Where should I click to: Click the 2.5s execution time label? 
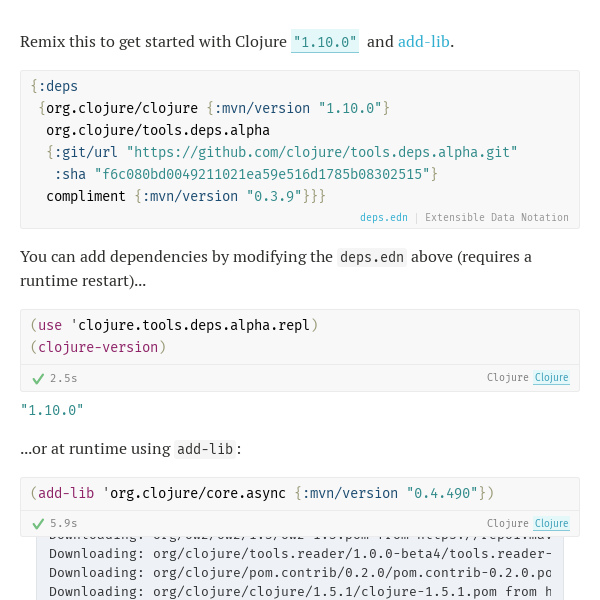pos(64,378)
